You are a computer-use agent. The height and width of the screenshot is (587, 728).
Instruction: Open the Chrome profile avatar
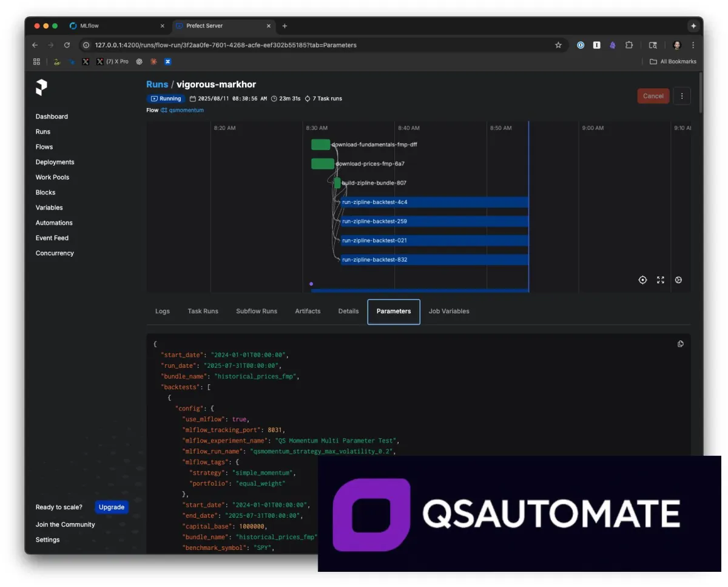click(x=677, y=45)
